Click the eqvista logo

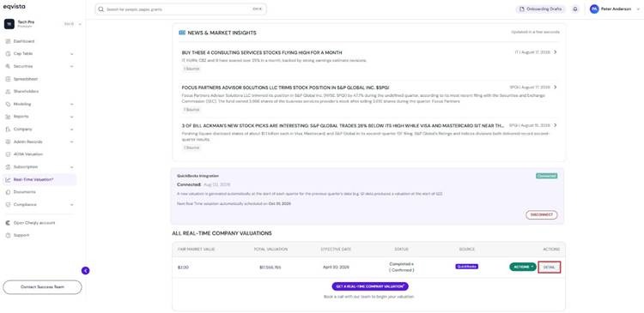point(14,7)
